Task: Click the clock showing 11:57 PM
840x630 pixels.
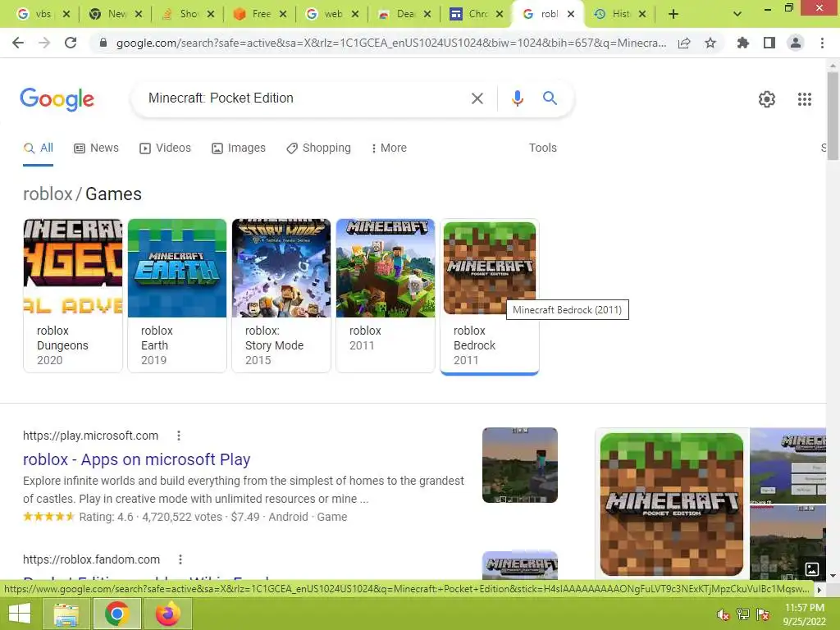Action: click(x=804, y=608)
